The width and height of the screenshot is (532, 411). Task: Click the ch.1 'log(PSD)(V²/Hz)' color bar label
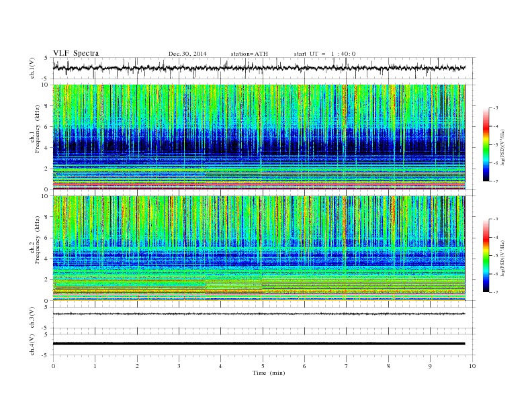pos(504,148)
